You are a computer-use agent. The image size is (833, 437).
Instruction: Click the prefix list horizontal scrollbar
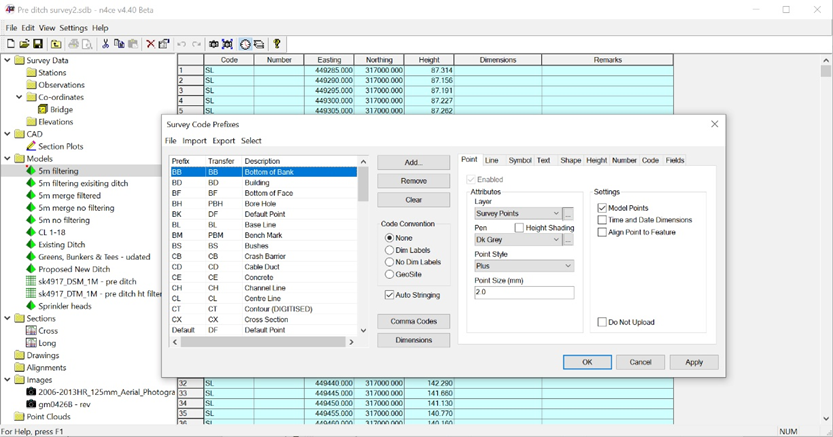(x=262, y=342)
